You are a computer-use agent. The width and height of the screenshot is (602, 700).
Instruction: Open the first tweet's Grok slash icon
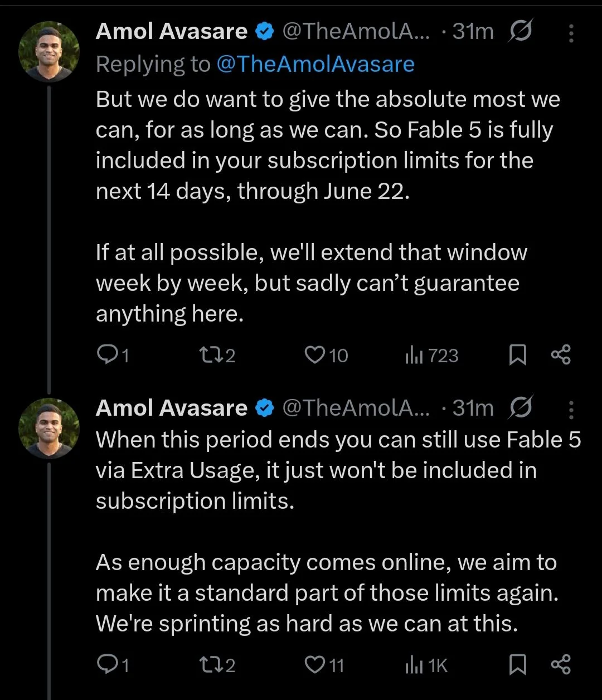click(521, 32)
